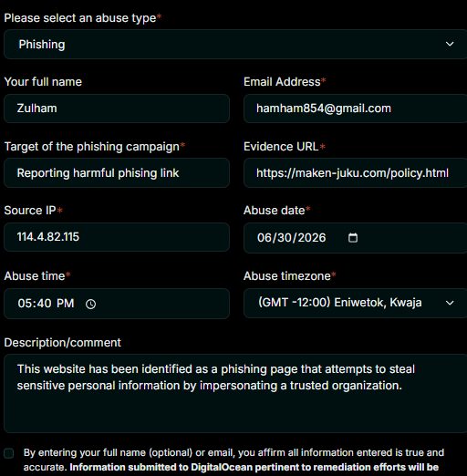
Task: Select the PM segment in Abuse time
Action: coord(65,304)
